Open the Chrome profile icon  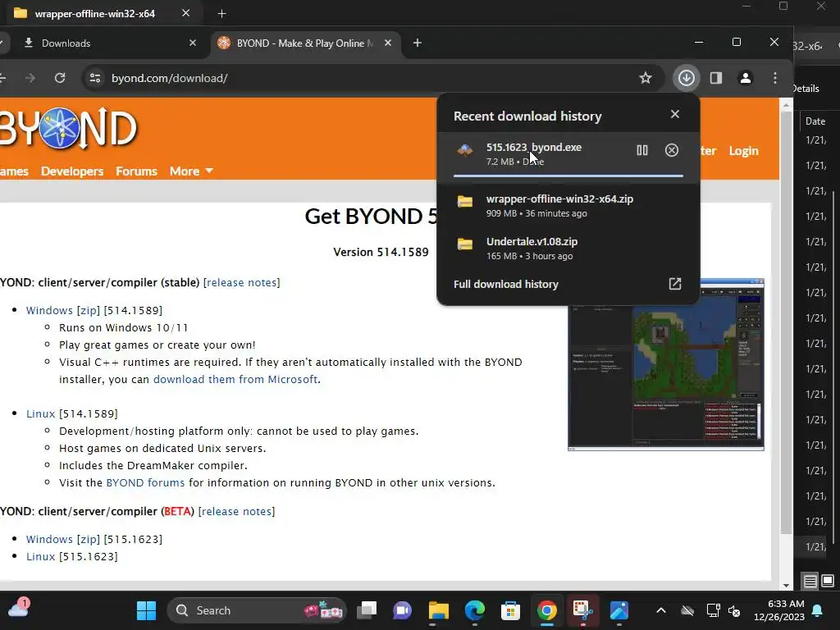click(x=745, y=78)
